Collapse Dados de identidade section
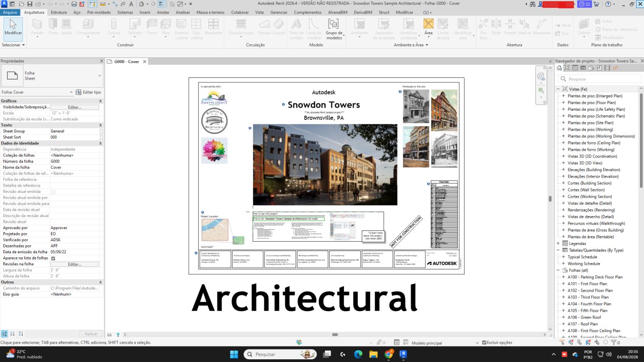This screenshot has height=362, width=644. tap(100, 143)
